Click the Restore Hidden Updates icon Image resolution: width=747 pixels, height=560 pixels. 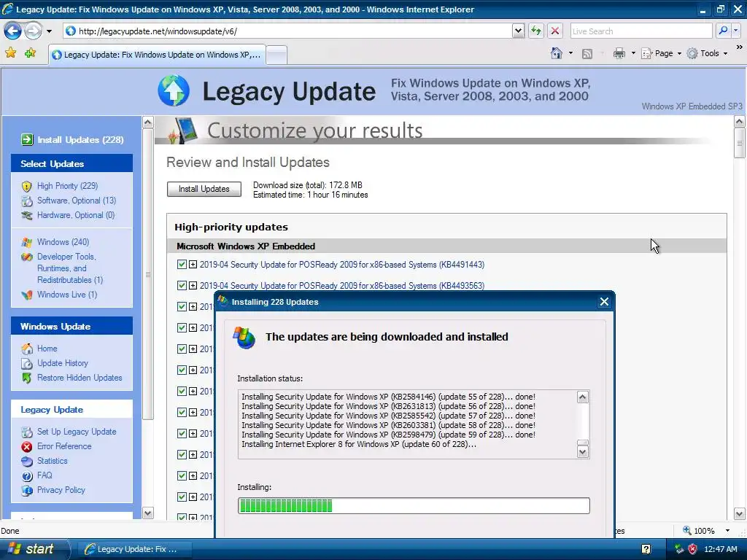click(x=27, y=378)
